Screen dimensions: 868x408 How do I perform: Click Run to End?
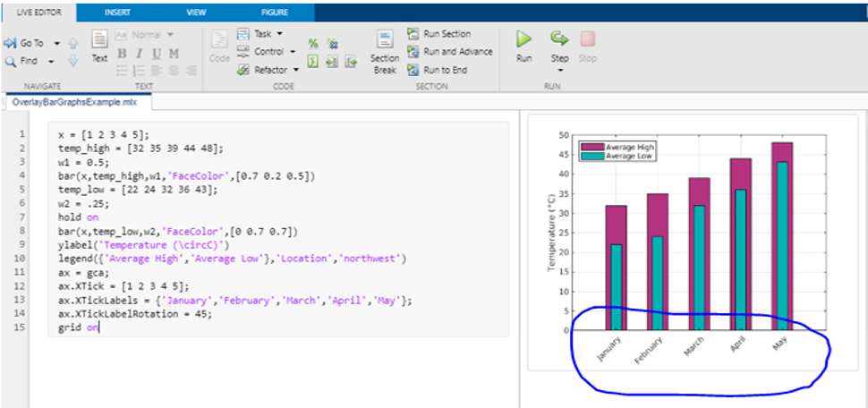coord(438,71)
